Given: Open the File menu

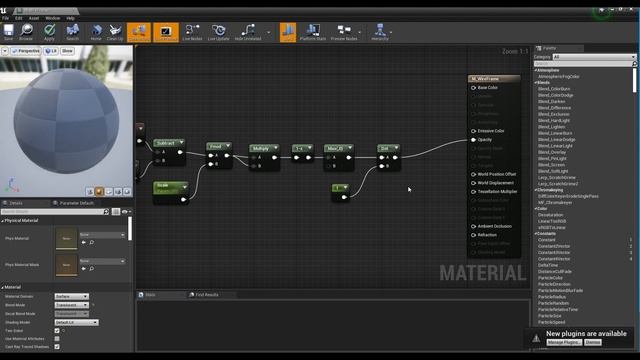Looking at the screenshot, I should tap(5, 18).
